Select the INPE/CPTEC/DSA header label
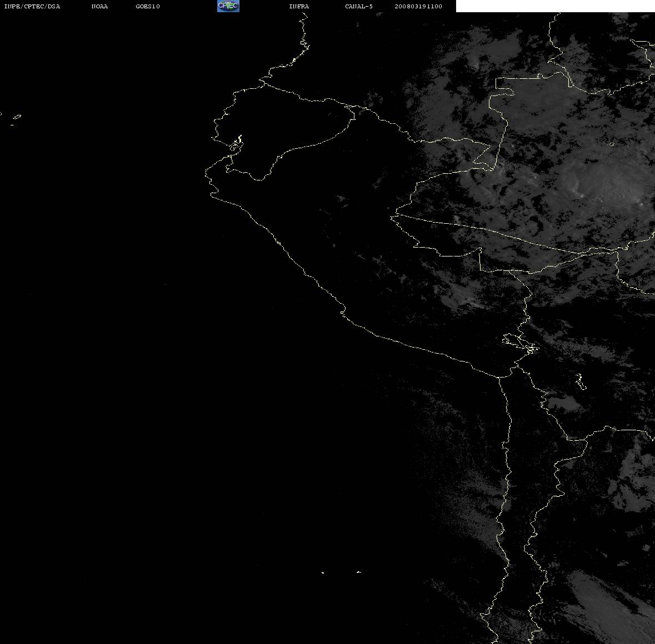655x644 pixels. 32,6
